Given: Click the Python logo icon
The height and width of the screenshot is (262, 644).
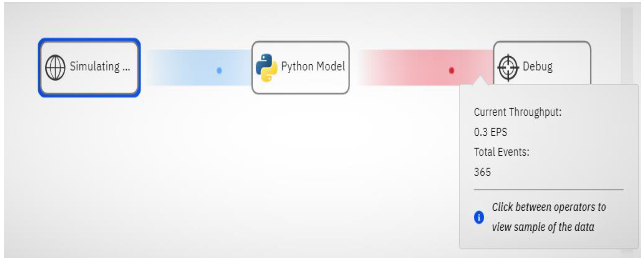Looking at the screenshot, I should 266,67.
